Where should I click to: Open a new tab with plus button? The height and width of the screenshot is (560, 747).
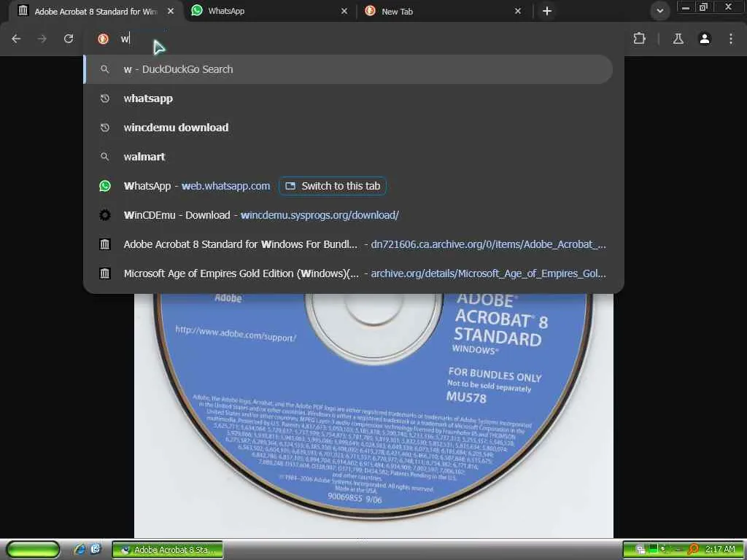(547, 11)
